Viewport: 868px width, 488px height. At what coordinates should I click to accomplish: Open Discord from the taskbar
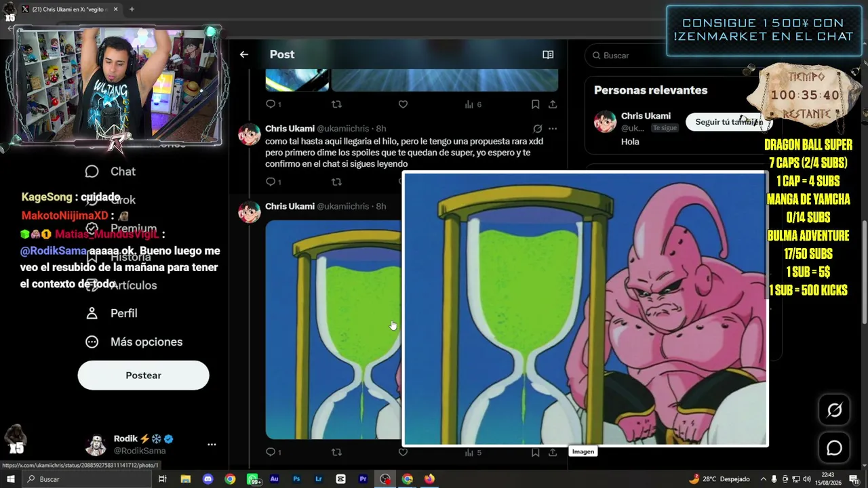[x=208, y=479]
